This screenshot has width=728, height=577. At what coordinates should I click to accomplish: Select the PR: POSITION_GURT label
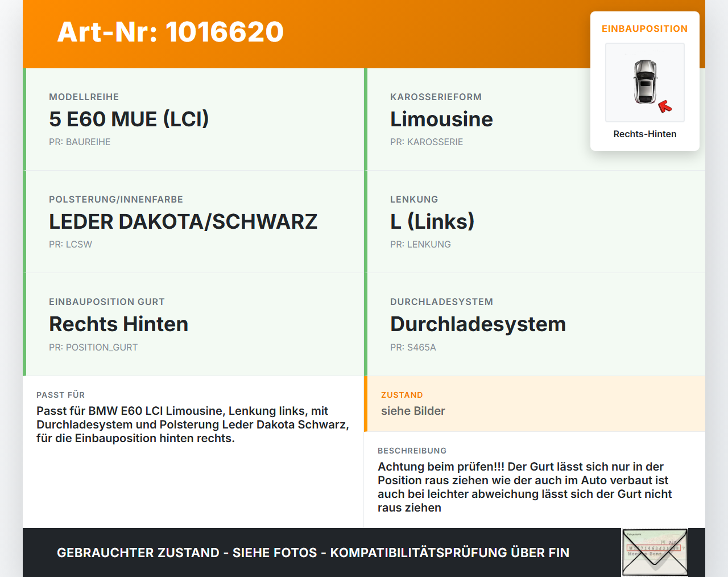point(93,347)
